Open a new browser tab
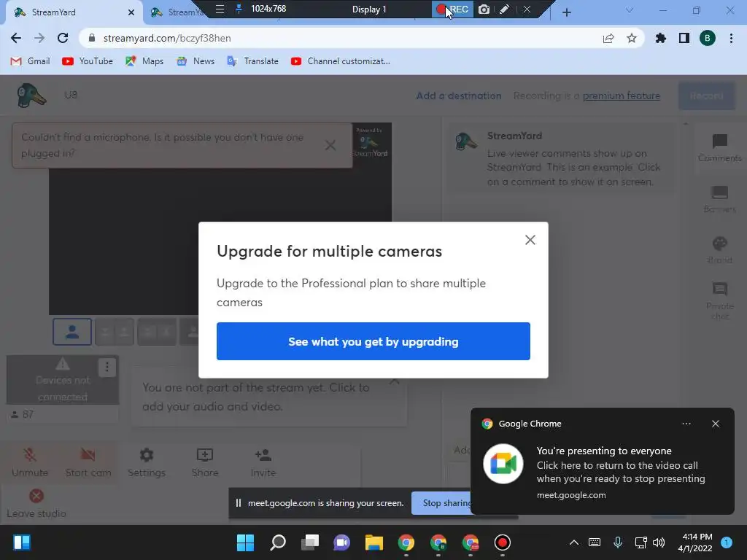 566,12
